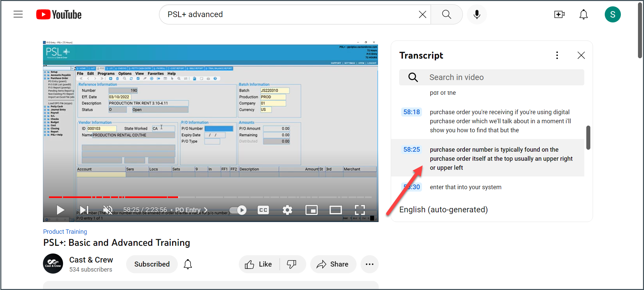
Task: Jump to transcript timestamp 58:18
Action: point(412,112)
